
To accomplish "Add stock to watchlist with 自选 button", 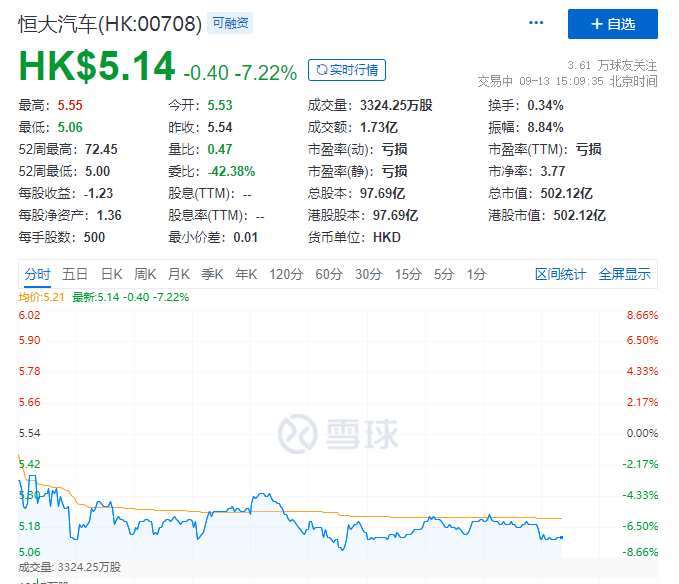I will click(x=612, y=23).
